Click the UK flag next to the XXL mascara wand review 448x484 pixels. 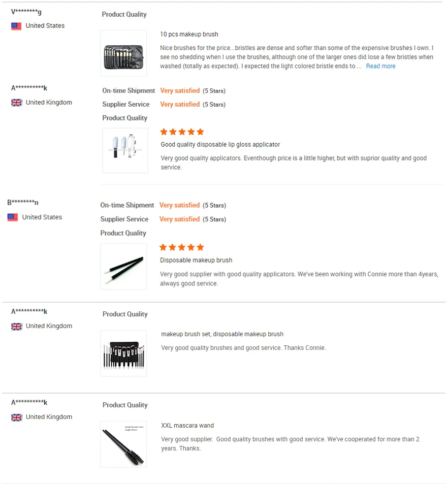click(x=17, y=417)
